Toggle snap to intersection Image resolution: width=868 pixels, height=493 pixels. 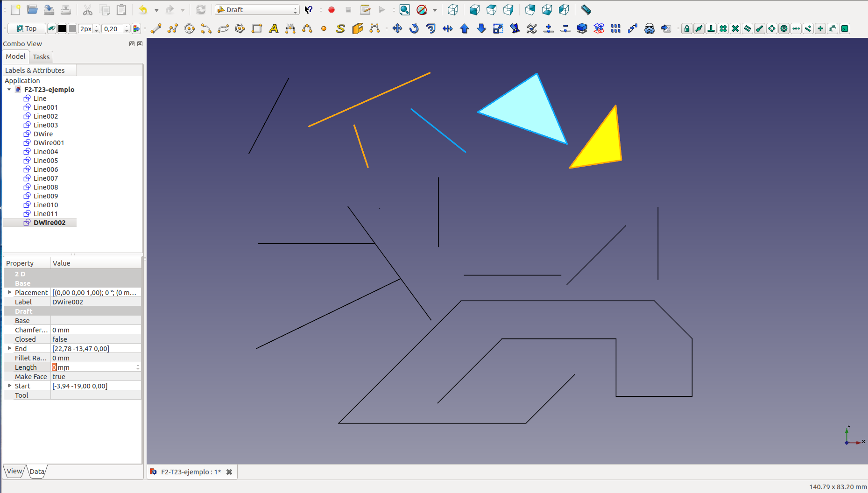[735, 29]
